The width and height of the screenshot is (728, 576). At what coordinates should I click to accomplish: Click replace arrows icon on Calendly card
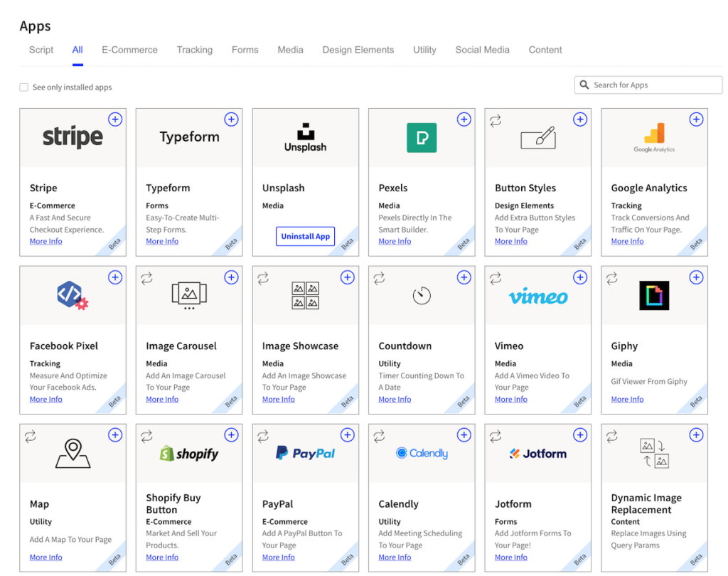380,436
